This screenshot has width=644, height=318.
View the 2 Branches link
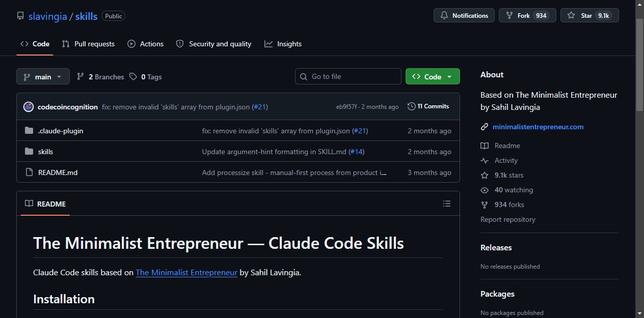pyautogui.click(x=100, y=77)
